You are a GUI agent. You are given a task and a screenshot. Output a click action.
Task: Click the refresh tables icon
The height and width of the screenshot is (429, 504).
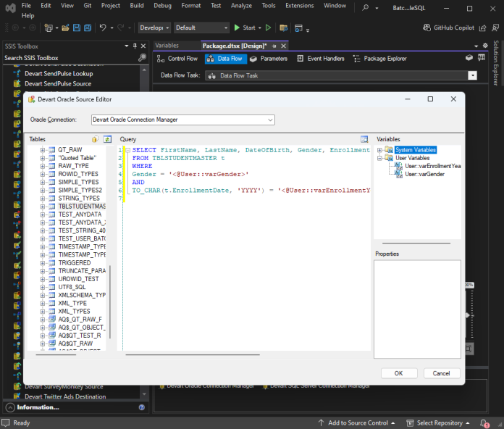point(107,138)
